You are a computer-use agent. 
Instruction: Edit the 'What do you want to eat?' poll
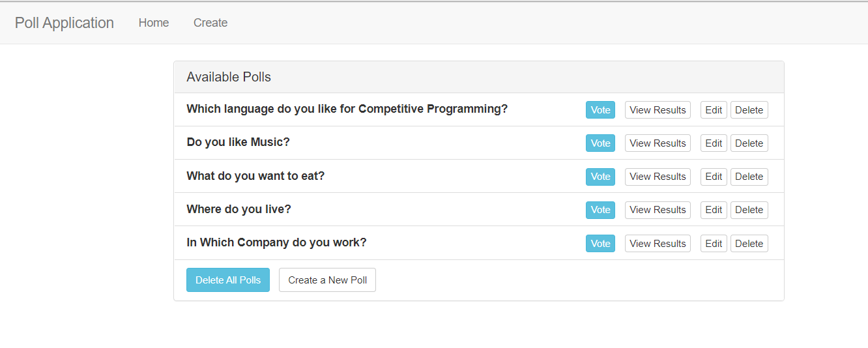pyautogui.click(x=714, y=177)
